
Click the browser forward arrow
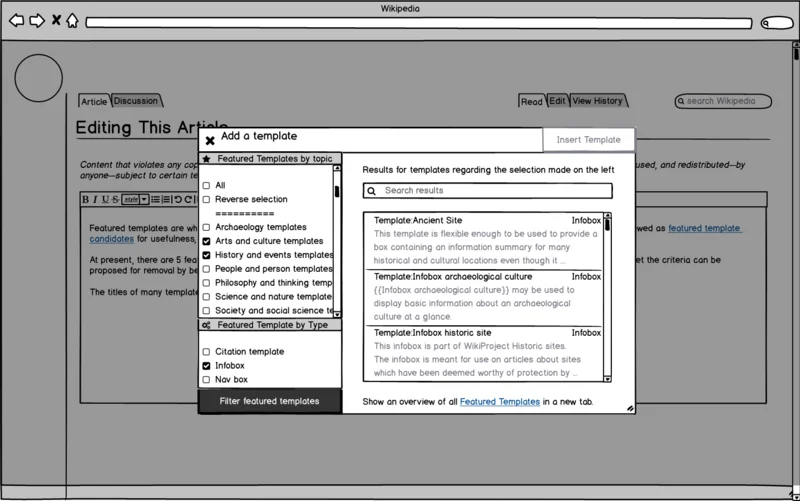36,21
